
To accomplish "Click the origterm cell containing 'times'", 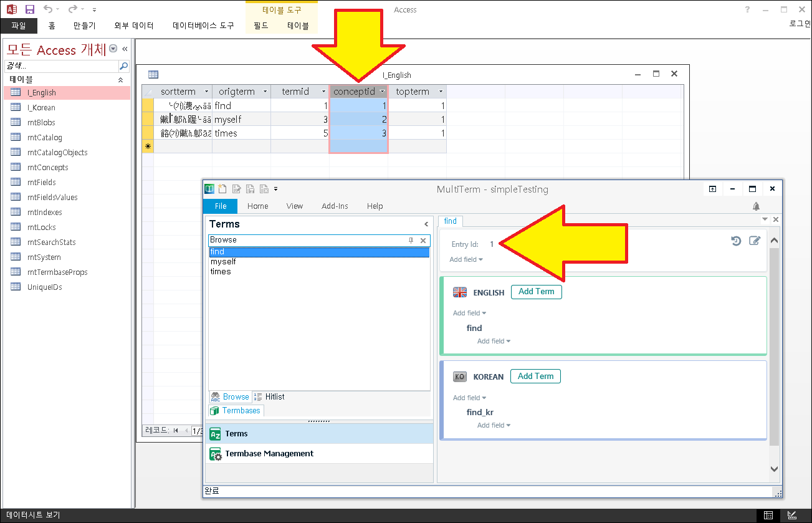I will (242, 133).
